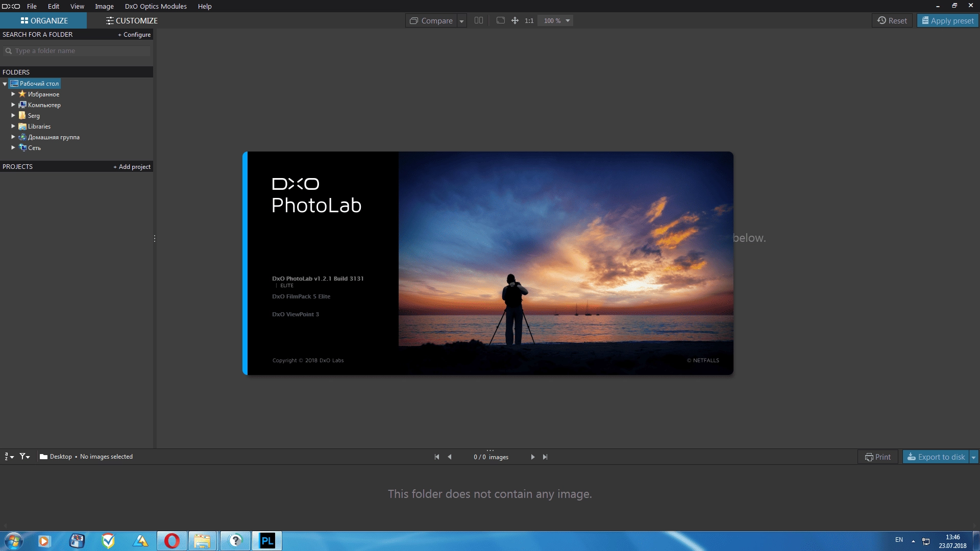The height and width of the screenshot is (551, 980).
Task: Open the file explorer taskbar icon
Action: [x=203, y=541]
